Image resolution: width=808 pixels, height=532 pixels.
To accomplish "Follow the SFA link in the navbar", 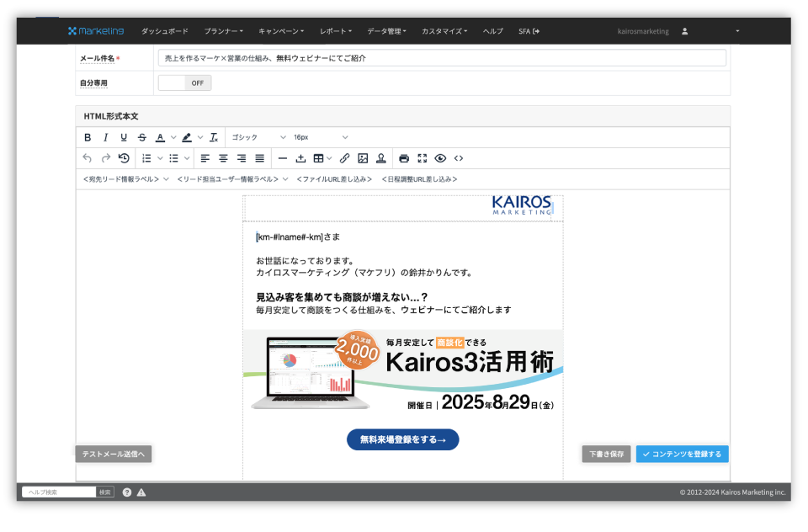I will pyautogui.click(x=529, y=31).
